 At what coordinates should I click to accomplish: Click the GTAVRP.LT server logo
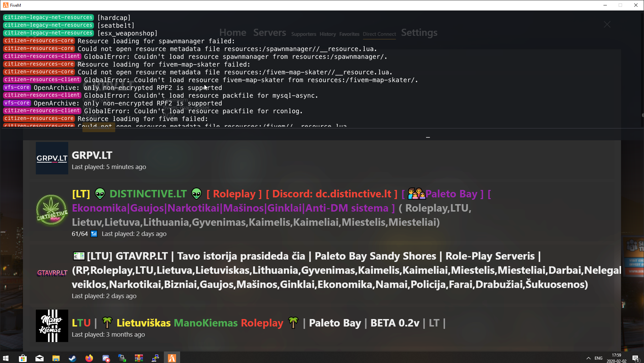(x=52, y=272)
